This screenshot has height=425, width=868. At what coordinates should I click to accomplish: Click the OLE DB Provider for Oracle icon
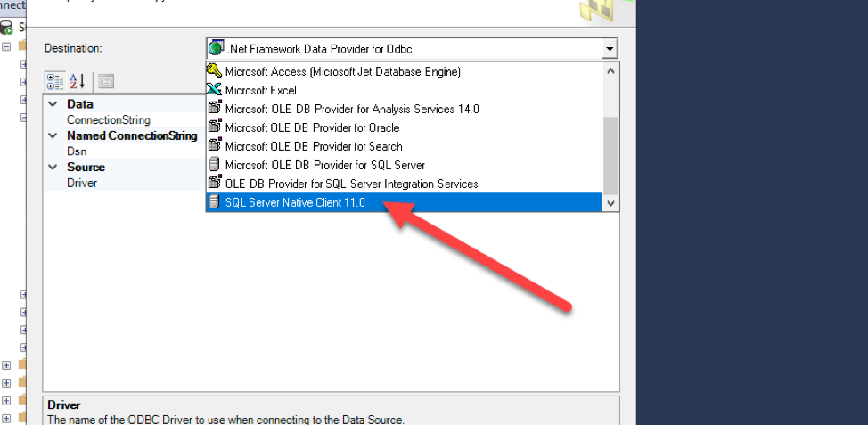pos(214,127)
